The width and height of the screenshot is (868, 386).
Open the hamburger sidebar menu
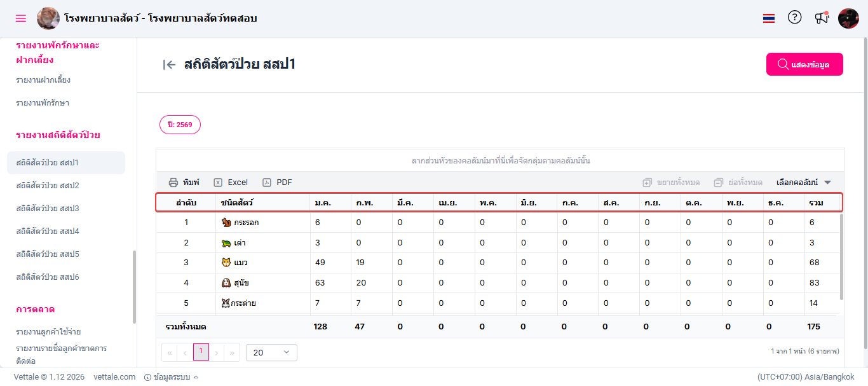click(21, 18)
